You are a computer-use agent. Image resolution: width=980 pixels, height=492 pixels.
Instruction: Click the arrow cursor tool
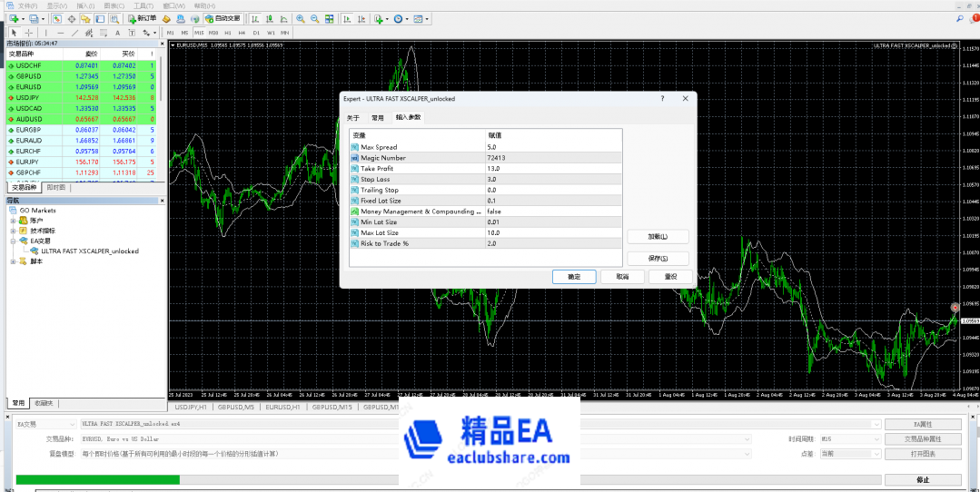point(14,33)
